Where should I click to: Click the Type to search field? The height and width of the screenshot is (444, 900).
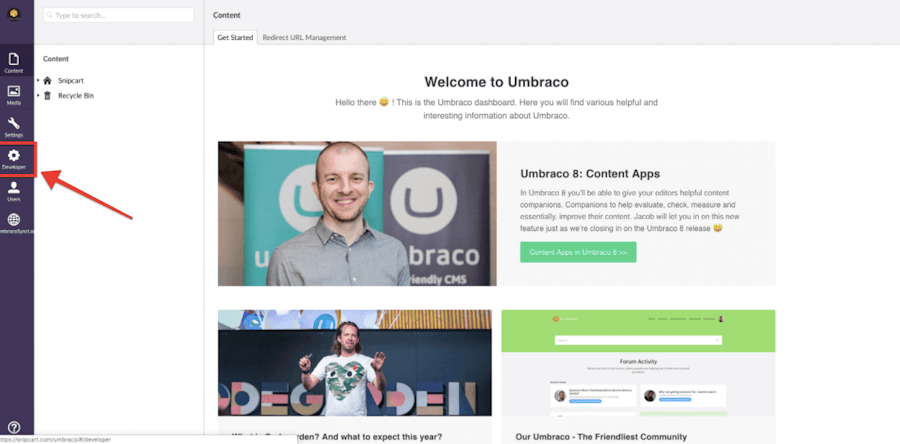click(119, 15)
